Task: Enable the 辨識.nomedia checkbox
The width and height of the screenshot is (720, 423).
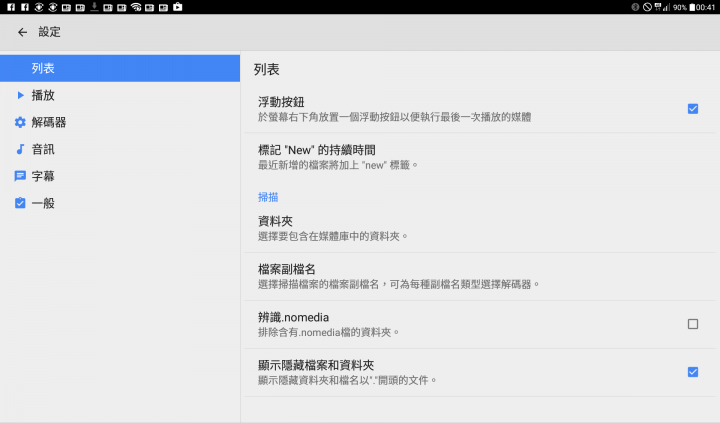Action: tap(693, 324)
